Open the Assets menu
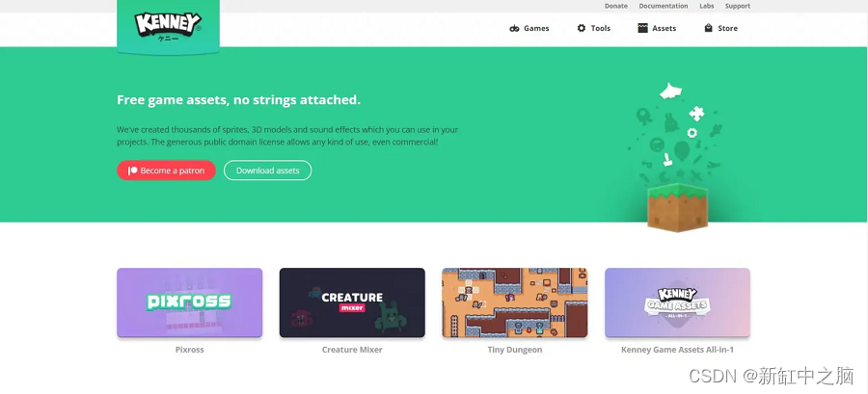This screenshot has width=868, height=394. click(x=657, y=28)
